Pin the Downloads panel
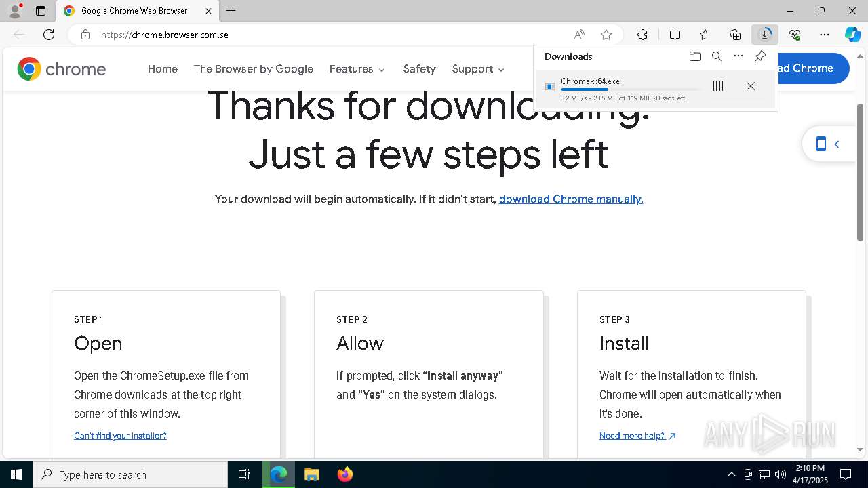 tap(760, 56)
